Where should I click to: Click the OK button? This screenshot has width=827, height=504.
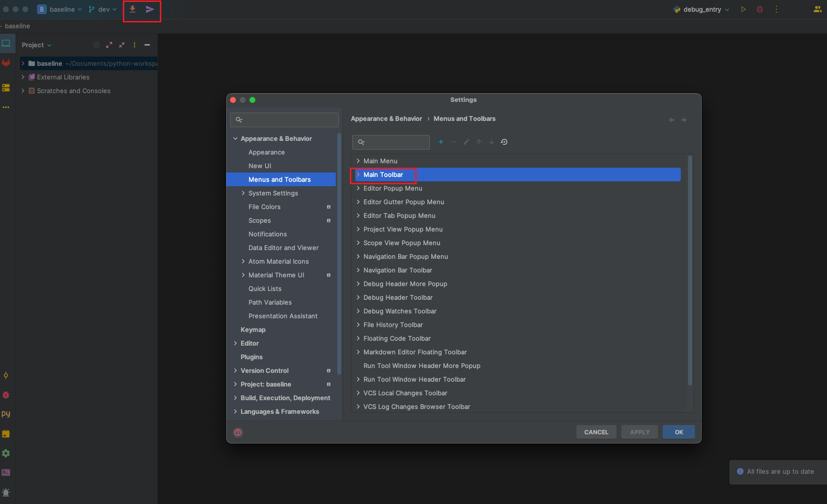point(679,432)
